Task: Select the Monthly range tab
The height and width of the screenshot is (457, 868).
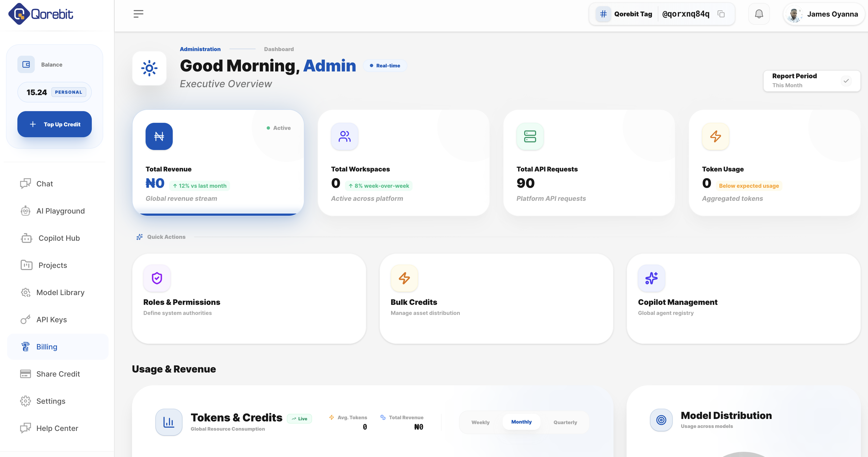Action: click(x=521, y=422)
